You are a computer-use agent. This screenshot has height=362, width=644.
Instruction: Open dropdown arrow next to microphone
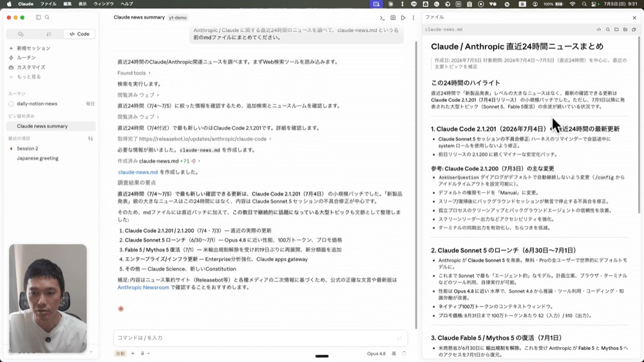[149, 354]
